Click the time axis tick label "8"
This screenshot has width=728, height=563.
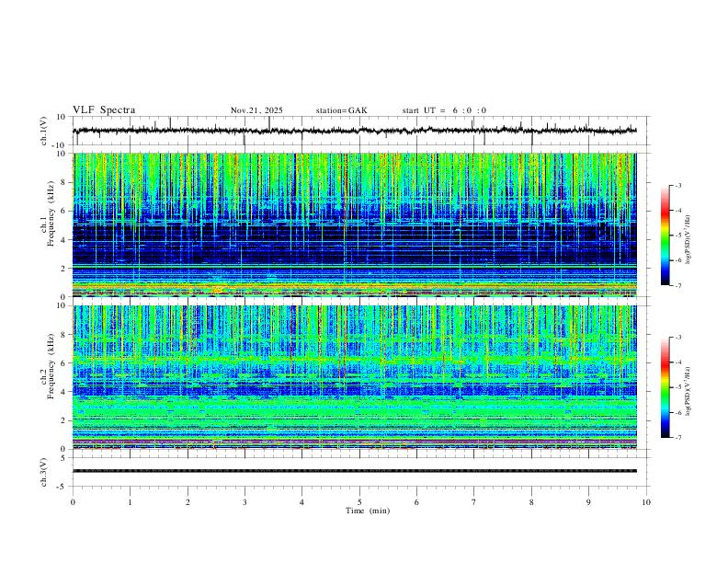point(531,502)
